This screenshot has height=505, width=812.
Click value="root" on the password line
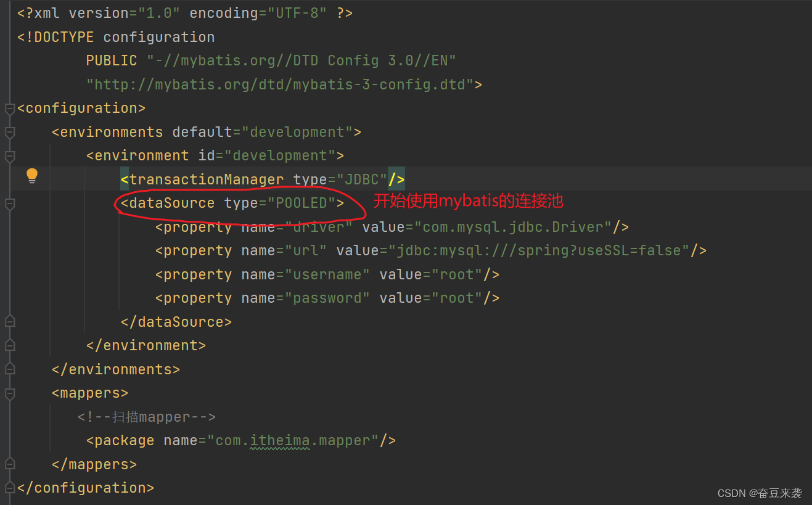430,298
